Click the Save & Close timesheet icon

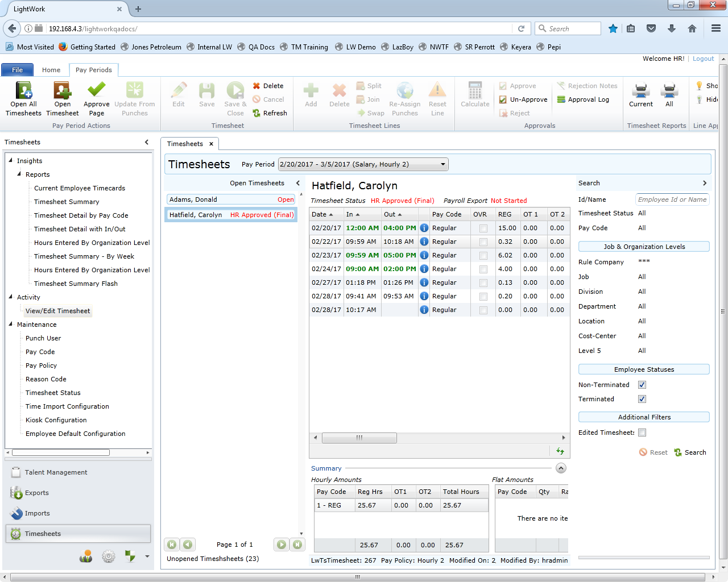(235, 97)
